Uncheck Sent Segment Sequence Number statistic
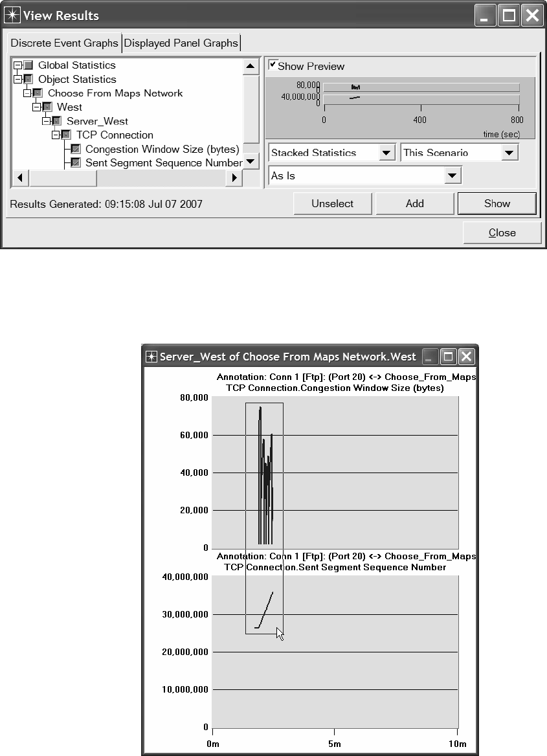This screenshot has width=547, height=756. point(76,163)
